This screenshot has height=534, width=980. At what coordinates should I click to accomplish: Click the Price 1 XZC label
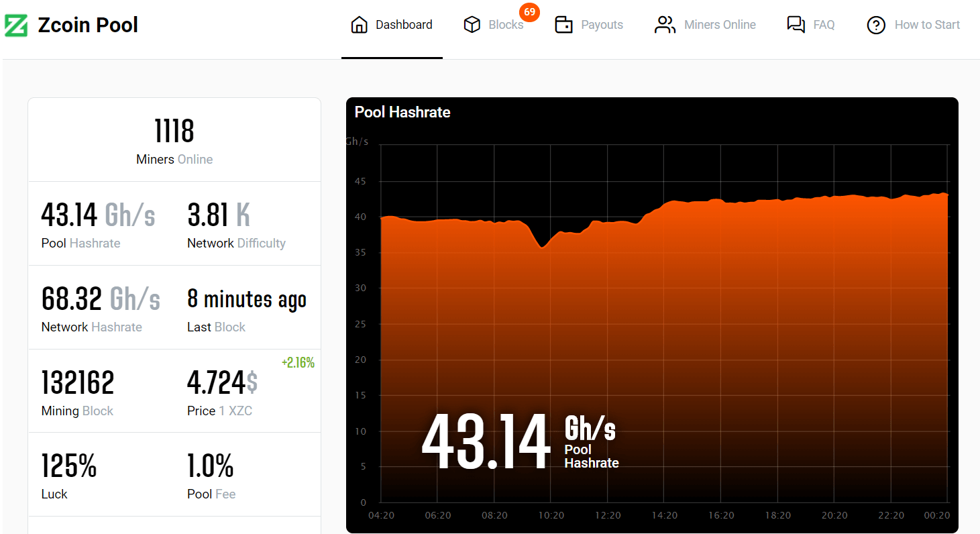point(219,411)
